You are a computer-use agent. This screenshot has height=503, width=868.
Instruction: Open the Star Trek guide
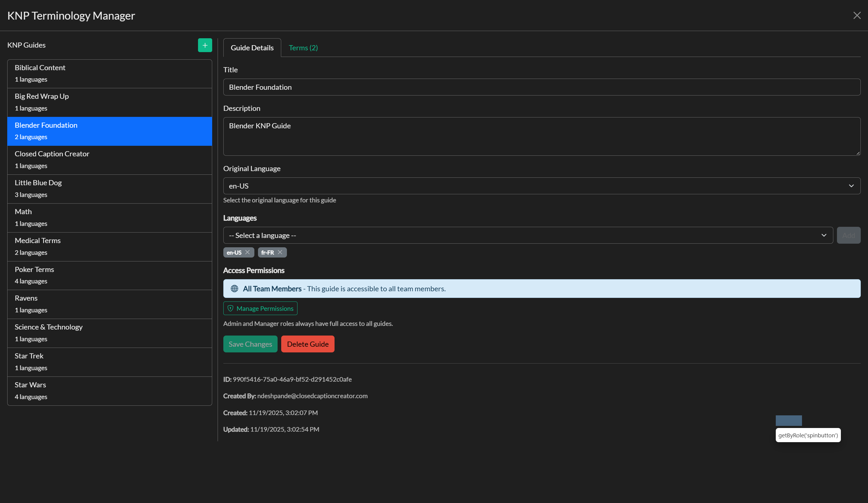[109, 362]
